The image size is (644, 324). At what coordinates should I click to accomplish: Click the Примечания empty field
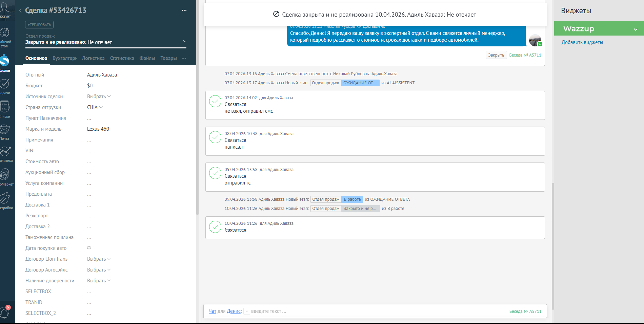tap(89, 140)
